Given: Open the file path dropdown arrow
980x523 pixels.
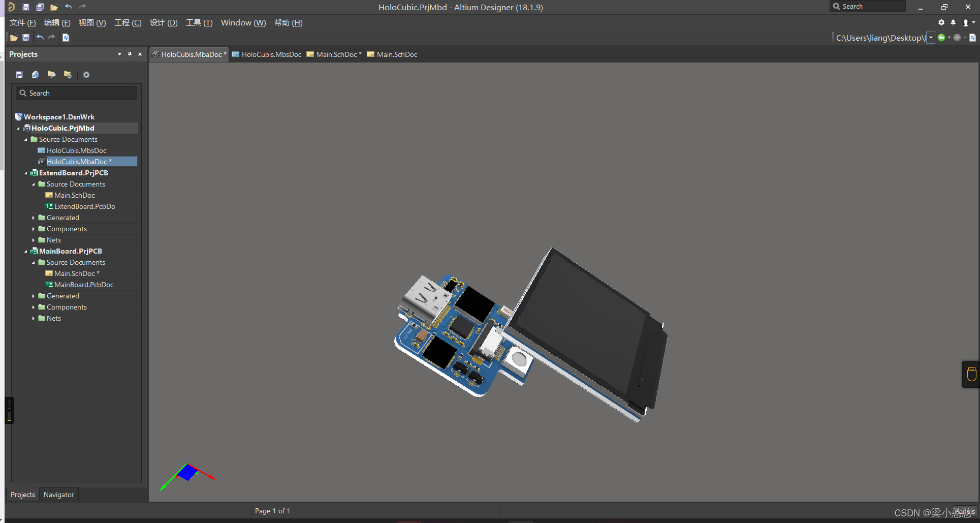Looking at the screenshot, I should click(x=931, y=38).
